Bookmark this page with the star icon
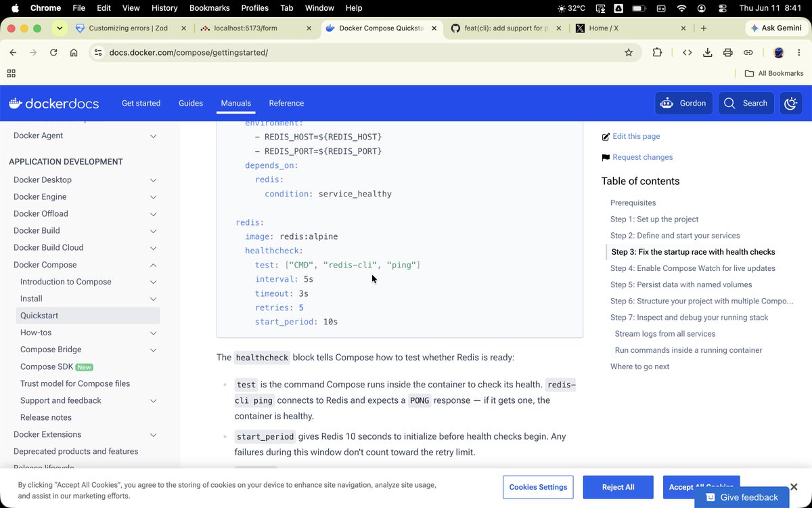 tap(629, 52)
